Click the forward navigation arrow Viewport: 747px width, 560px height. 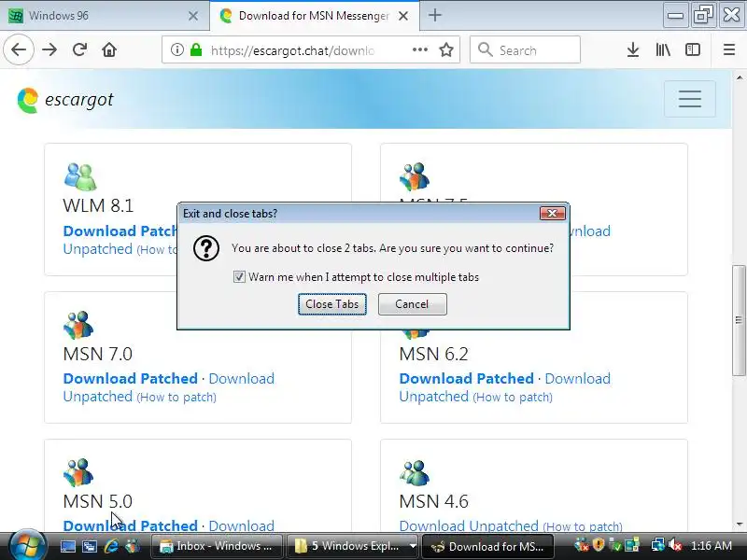point(49,49)
